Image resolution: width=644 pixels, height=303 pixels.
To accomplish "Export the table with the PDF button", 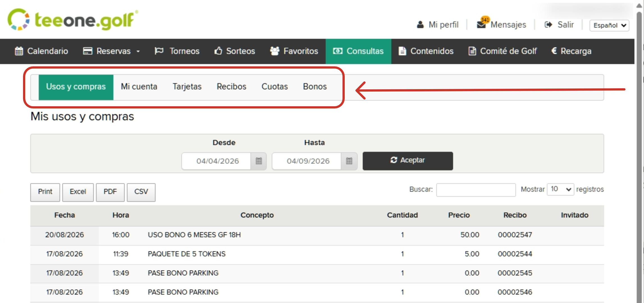I will 110,192.
